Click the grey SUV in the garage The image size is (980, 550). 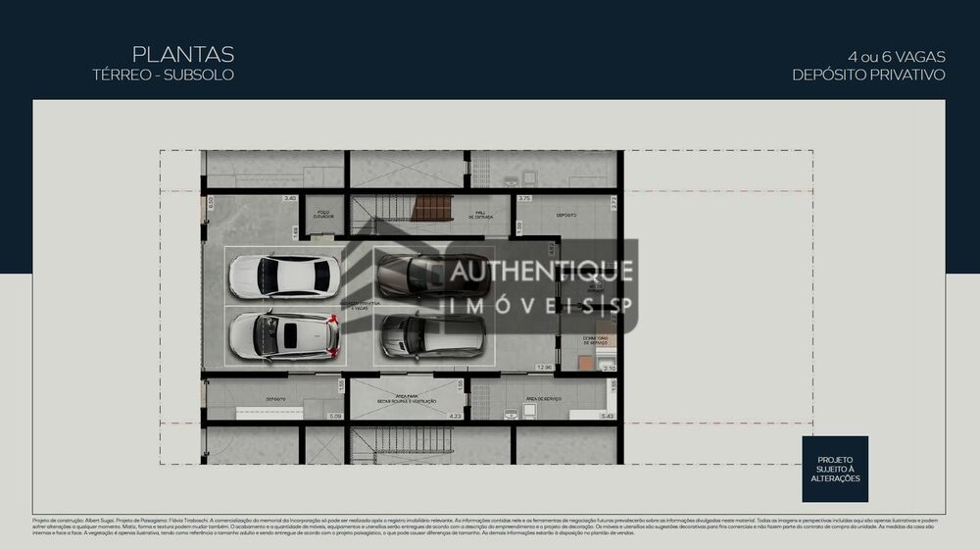tap(432, 336)
